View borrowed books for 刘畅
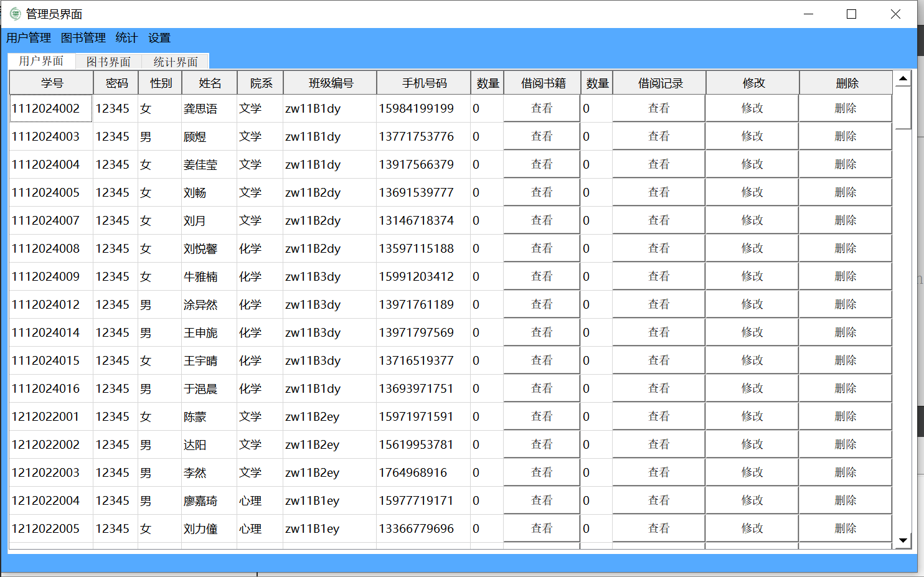924x577 pixels. tap(542, 192)
